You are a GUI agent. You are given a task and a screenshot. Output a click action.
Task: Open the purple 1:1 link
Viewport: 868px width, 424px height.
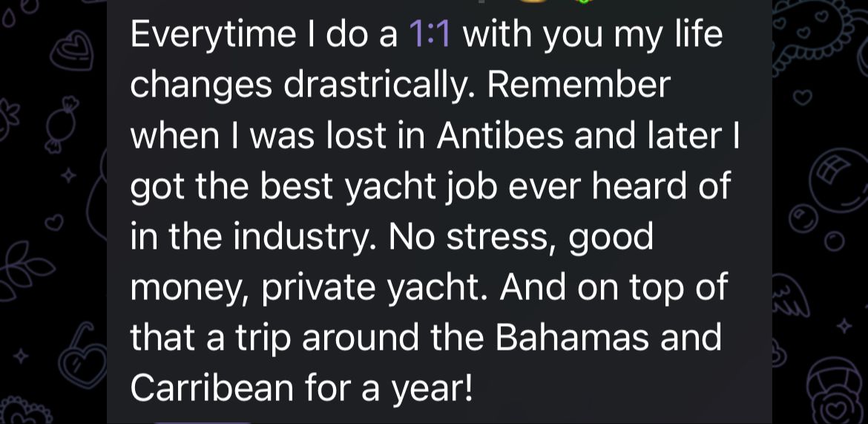430,34
